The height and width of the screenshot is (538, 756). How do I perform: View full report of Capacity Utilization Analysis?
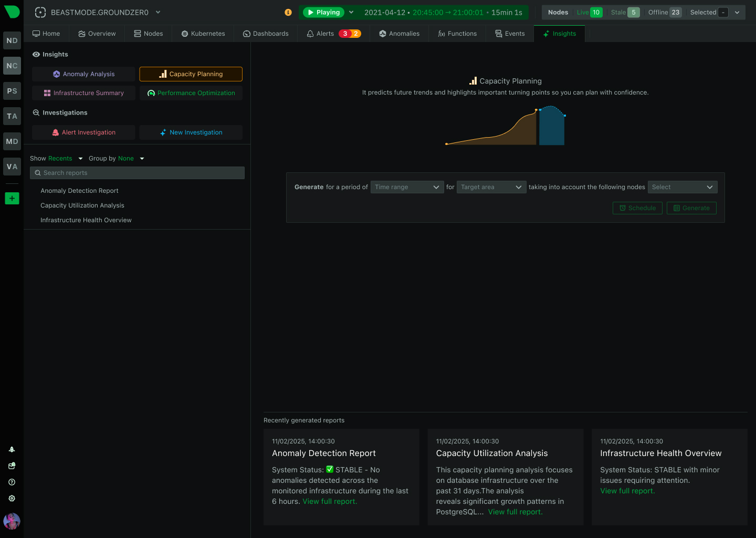click(515, 512)
